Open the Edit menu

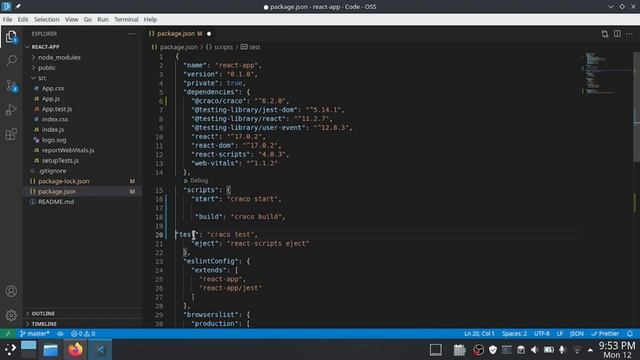23,20
